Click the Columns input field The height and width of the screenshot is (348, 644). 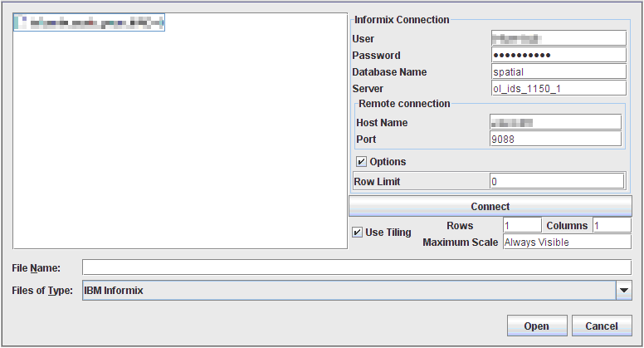click(x=611, y=226)
